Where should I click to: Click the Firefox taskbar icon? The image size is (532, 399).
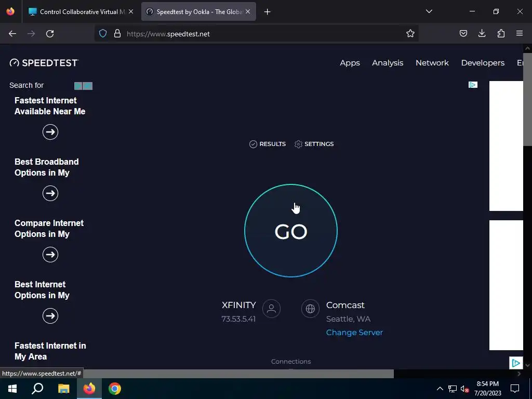pos(89,389)
